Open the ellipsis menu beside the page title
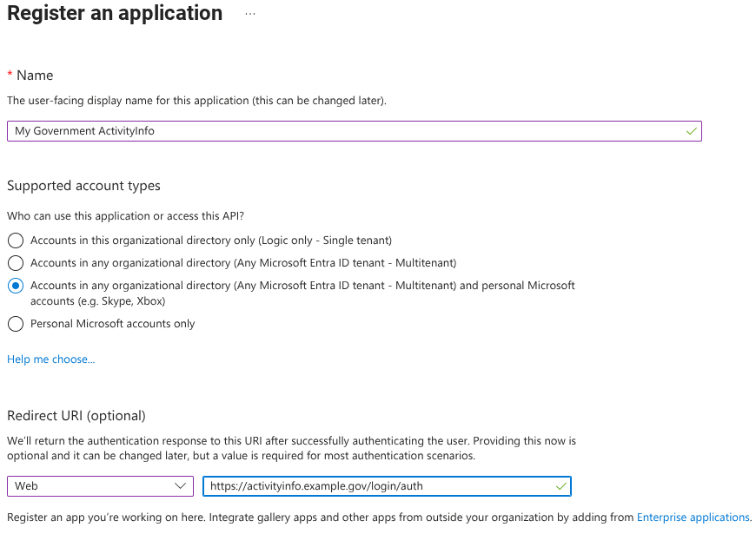Viewport: 756px width, 534px height. [x=250, y=14]
